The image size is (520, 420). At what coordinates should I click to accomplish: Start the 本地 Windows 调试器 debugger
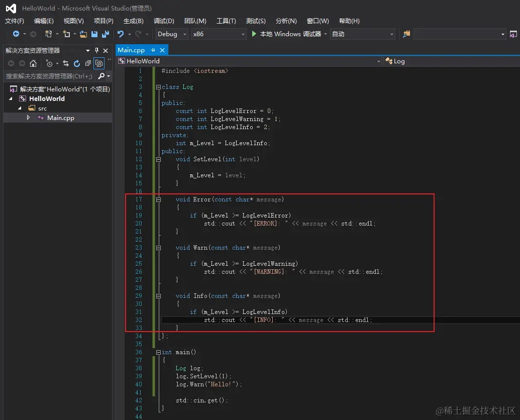(286, 34)
